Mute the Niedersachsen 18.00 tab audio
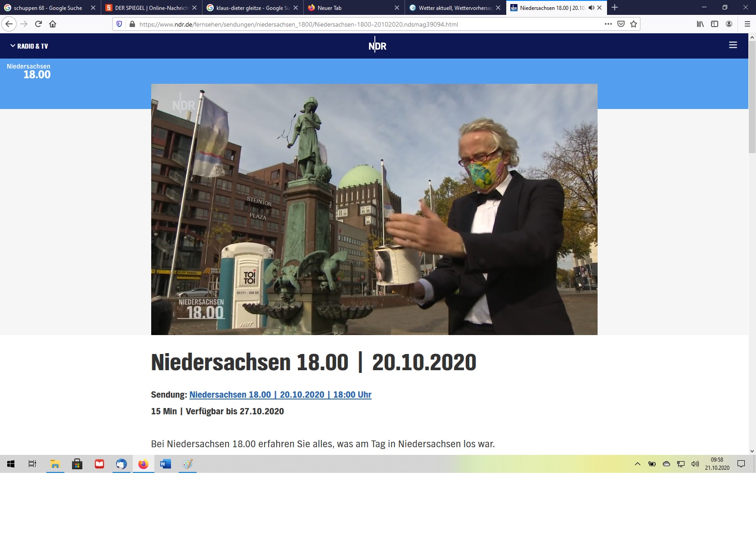Screen dimensions: 756x558 point(591,8)
